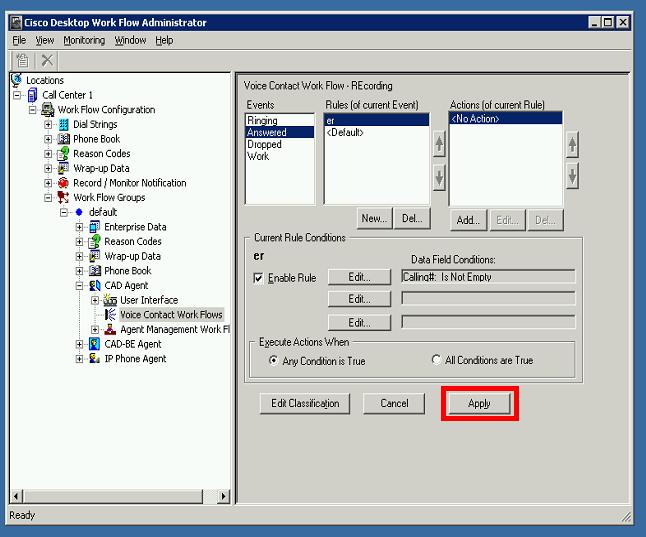The width and height of the screenshot is (646, 537).
Task: Click the New... rule button
Action: (x=374, y=218)
